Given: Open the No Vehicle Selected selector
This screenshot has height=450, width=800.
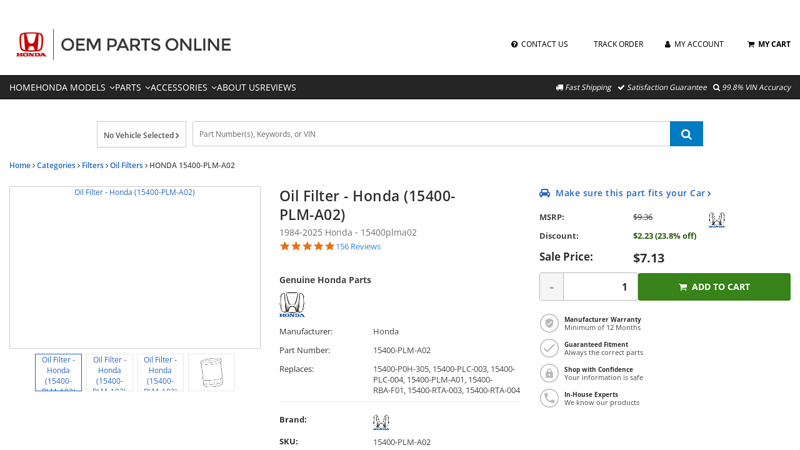Looking at the screenshot, I should pyautogui.click(x=141, y=135).
